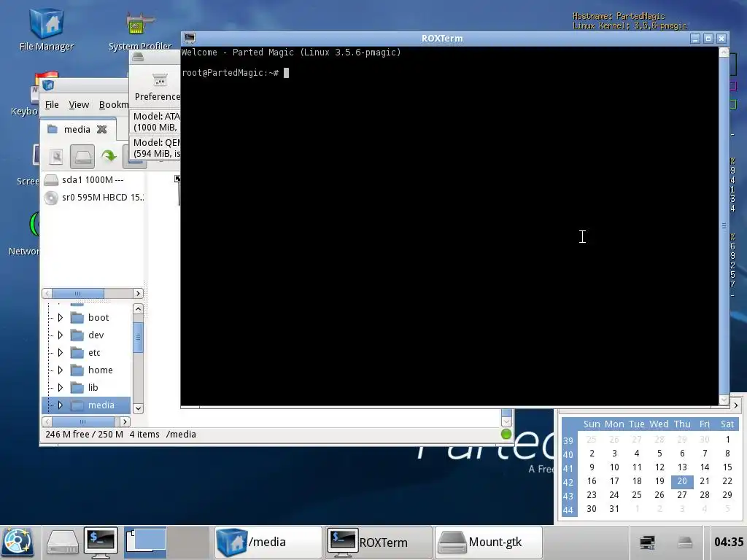Launch terminal from the panel launcher icon
The height and width of the screenshot is (560, 747).
[x=101, y=542]
